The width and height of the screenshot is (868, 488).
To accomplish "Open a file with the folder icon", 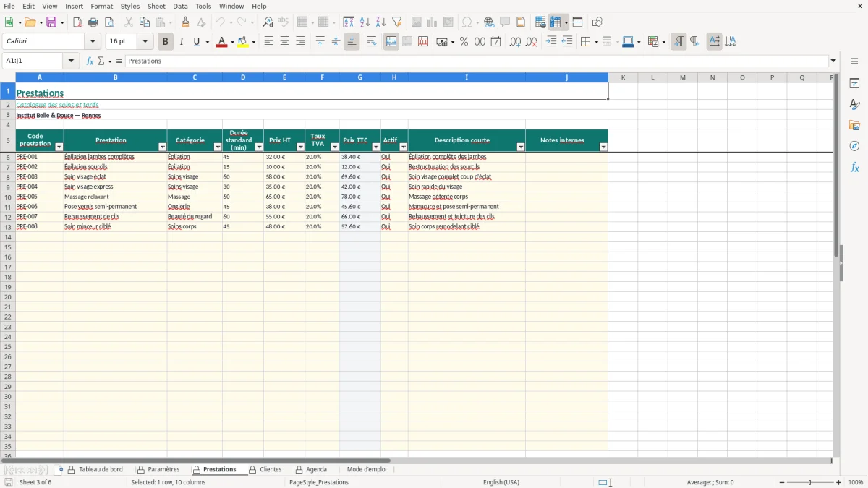I will pos(30,22).
